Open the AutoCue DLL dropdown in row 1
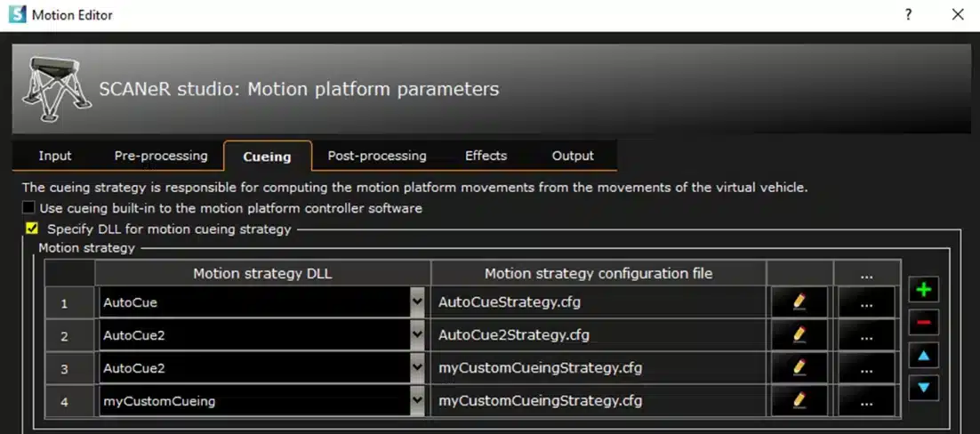 tap(417, 302)
